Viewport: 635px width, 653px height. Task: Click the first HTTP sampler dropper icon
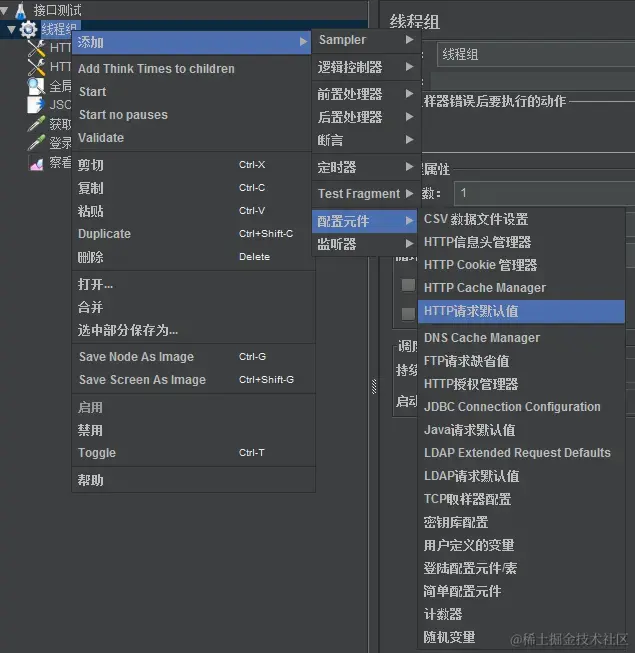click(x=36, y=48)
